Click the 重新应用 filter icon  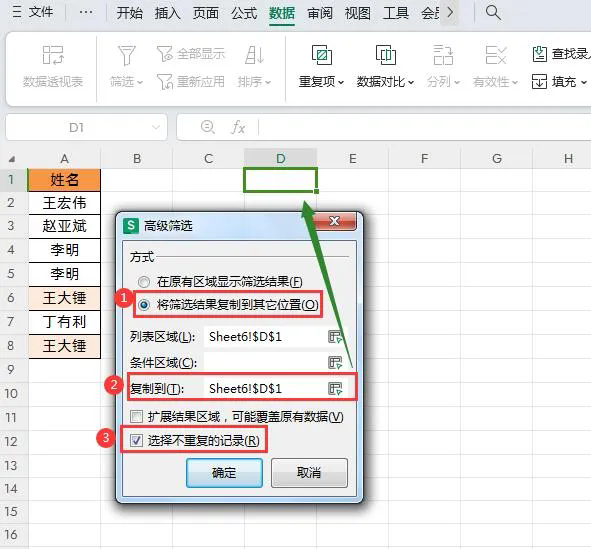point(165,81)
